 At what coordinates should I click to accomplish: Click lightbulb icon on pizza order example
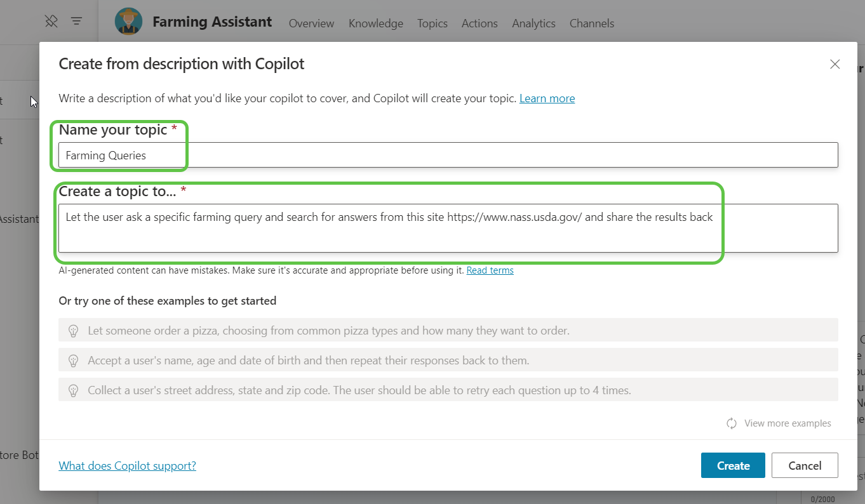tap(74, 331)
